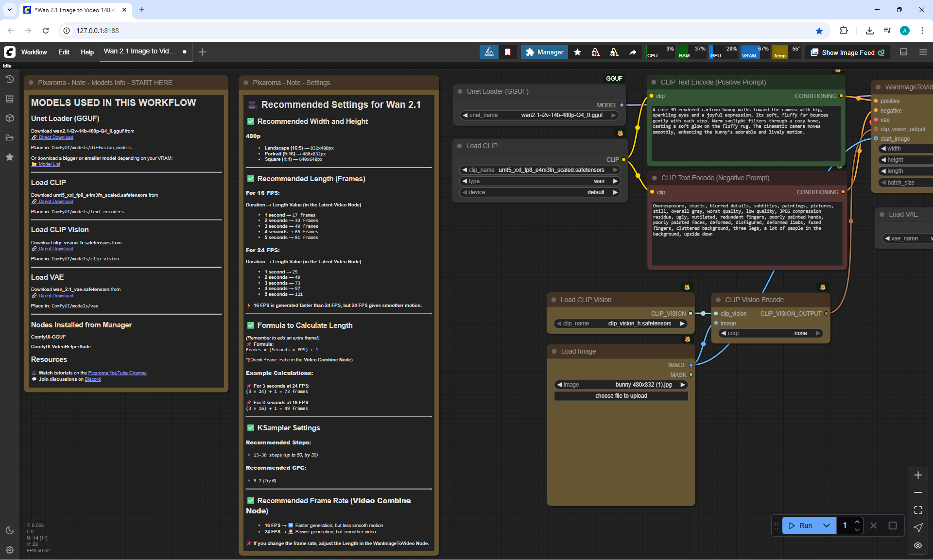Toggle dark theme moon icon

click(x=10, y=530)
